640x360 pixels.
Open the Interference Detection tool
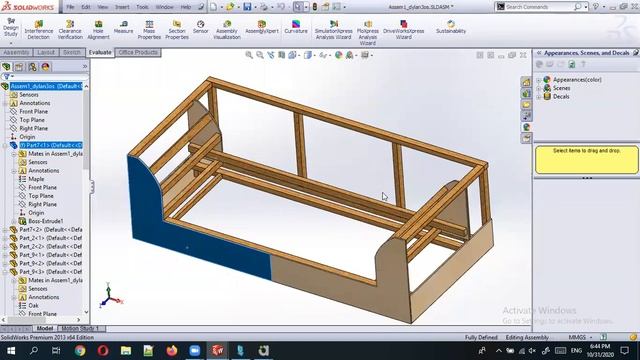point(39,29)
